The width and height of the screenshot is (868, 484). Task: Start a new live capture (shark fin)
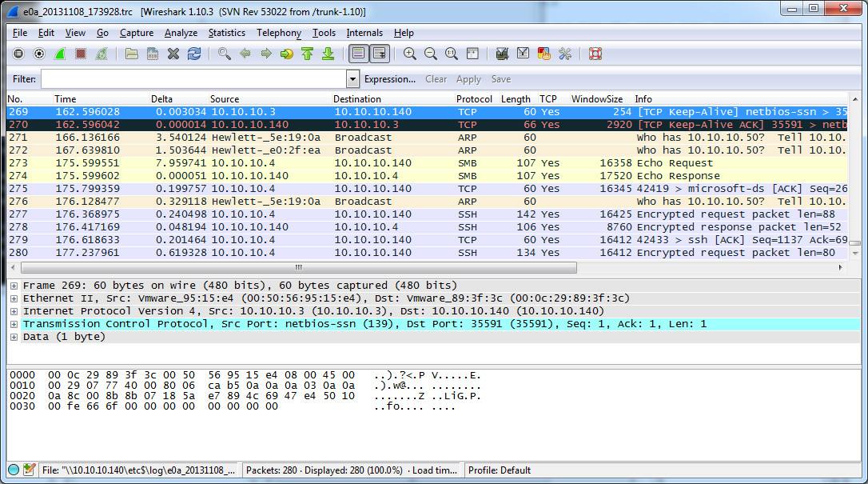60,54
